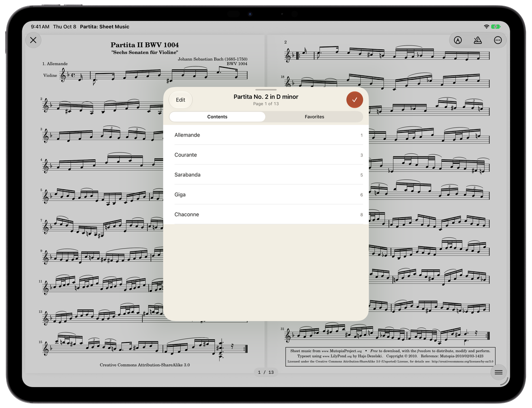Click the Creative Commons Attribution-ShareAlike 3.0 footer
Image resolution: width=532 pixels, height=408 pixels.
click(145, 365)
